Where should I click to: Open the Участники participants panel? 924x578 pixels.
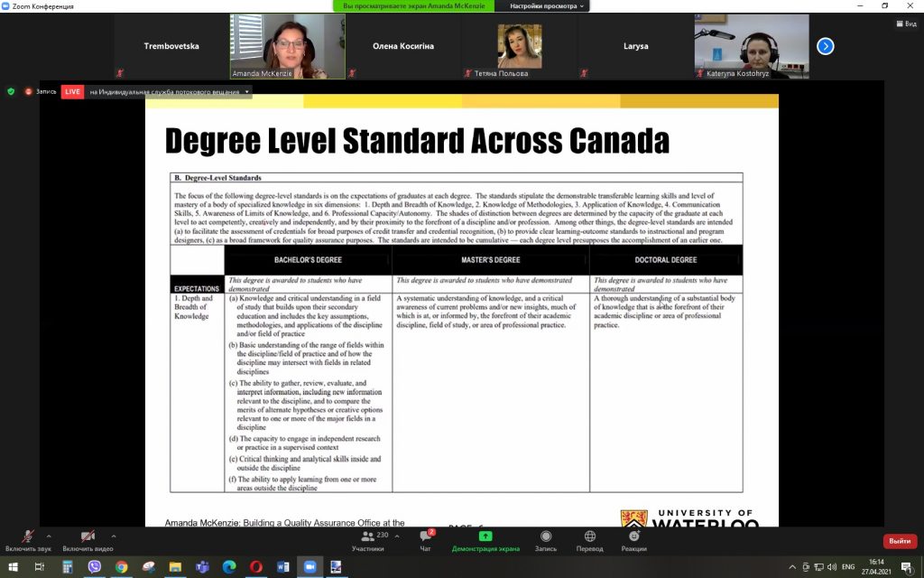(368, 540)
